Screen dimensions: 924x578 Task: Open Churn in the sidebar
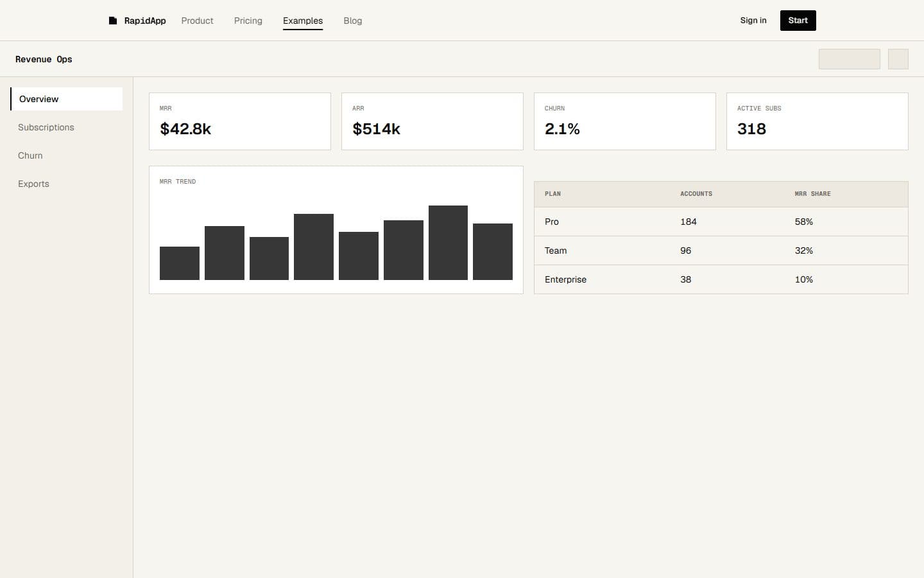pyautogui.click(x=67, y=155)
